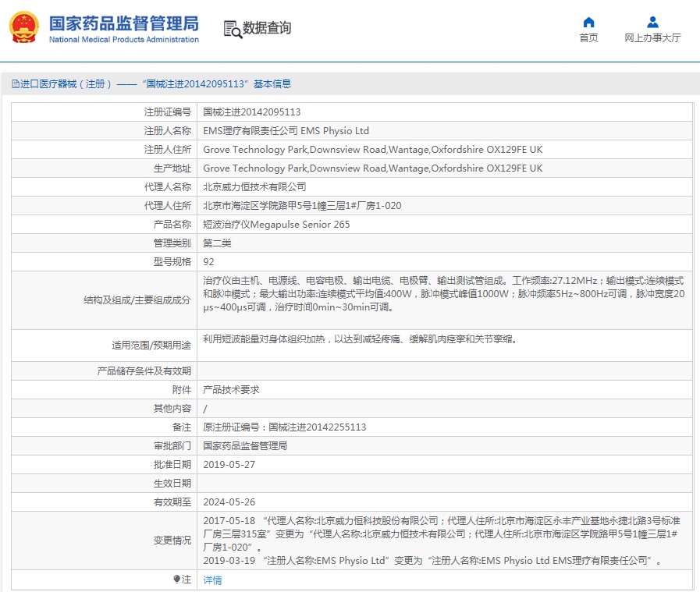
Task: Click the 产品名称 row label
Action: point(172,225)
